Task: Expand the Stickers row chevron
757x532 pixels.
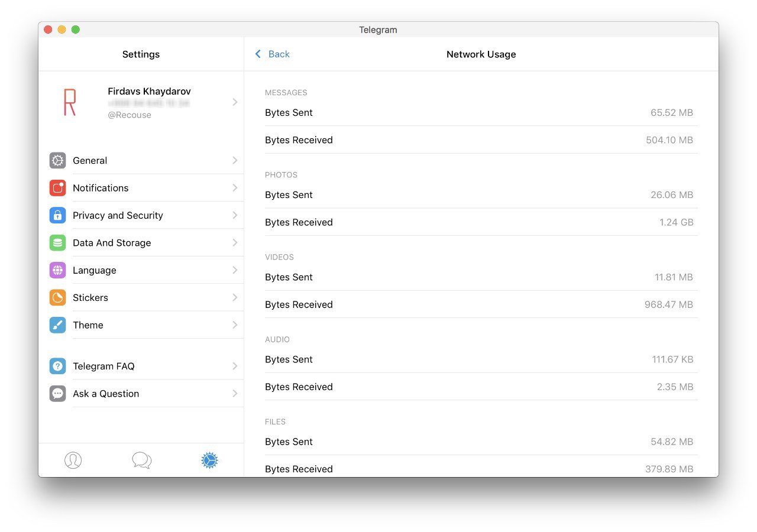Action: 235,298
